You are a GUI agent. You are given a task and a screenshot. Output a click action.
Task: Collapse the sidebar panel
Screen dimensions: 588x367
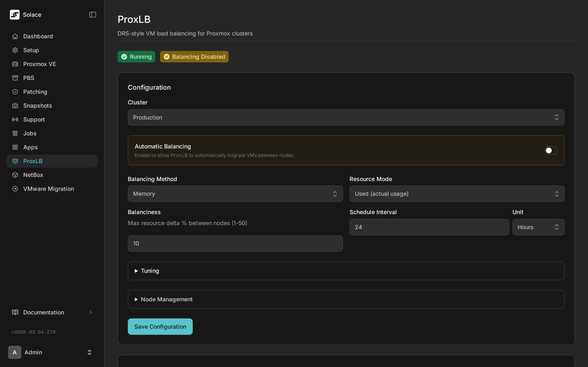[92, 14]
